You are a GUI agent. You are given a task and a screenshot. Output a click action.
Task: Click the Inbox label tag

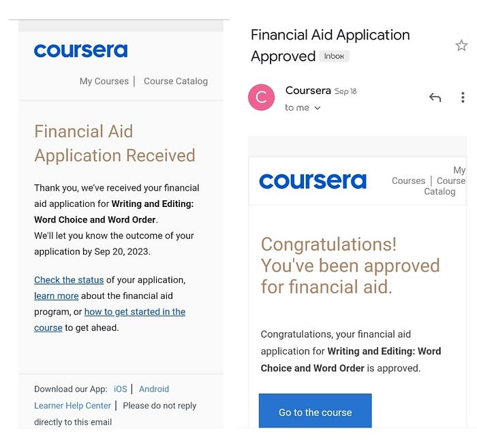[334, 57]
